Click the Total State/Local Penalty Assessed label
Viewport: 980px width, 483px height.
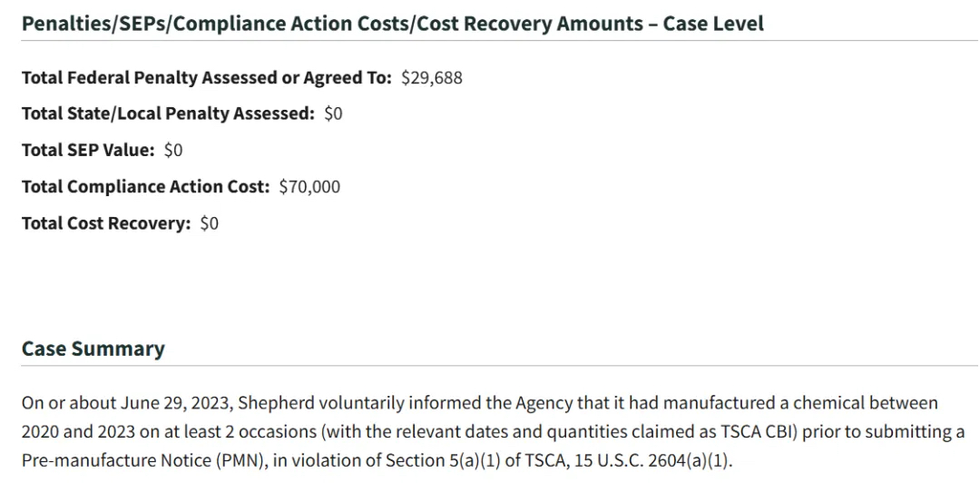pyautogui.click(x=168, y=113)
